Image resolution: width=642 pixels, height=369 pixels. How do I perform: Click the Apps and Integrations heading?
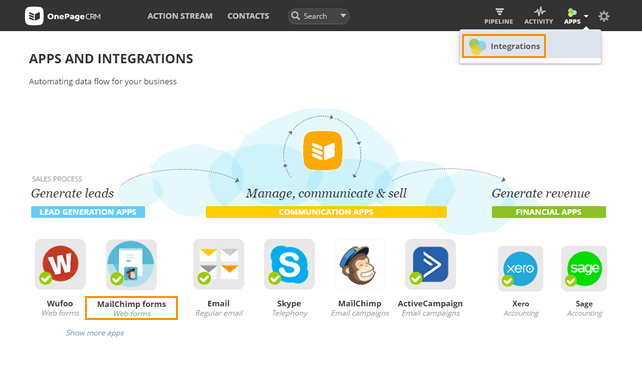coord(111,59)
